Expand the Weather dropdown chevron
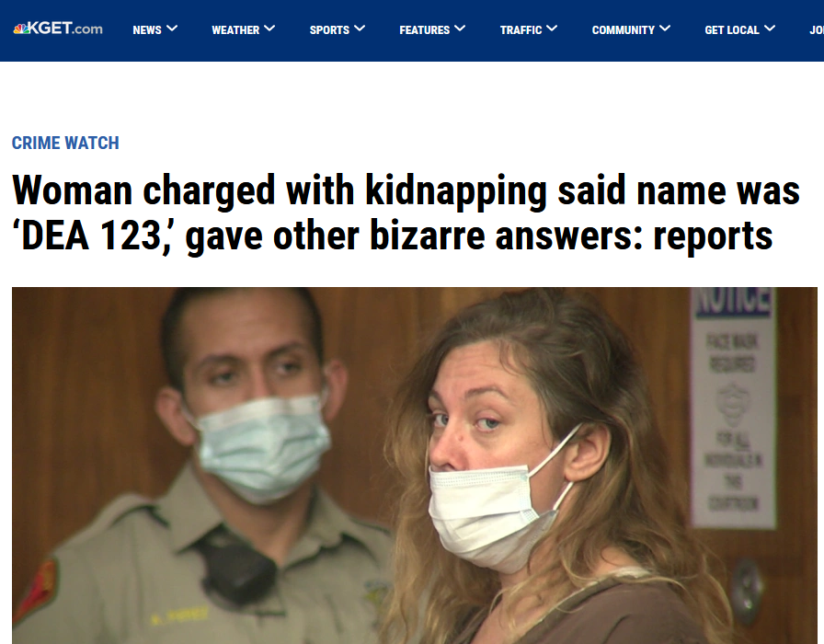This screenshot has width=824, height=644. coord(269,29)
